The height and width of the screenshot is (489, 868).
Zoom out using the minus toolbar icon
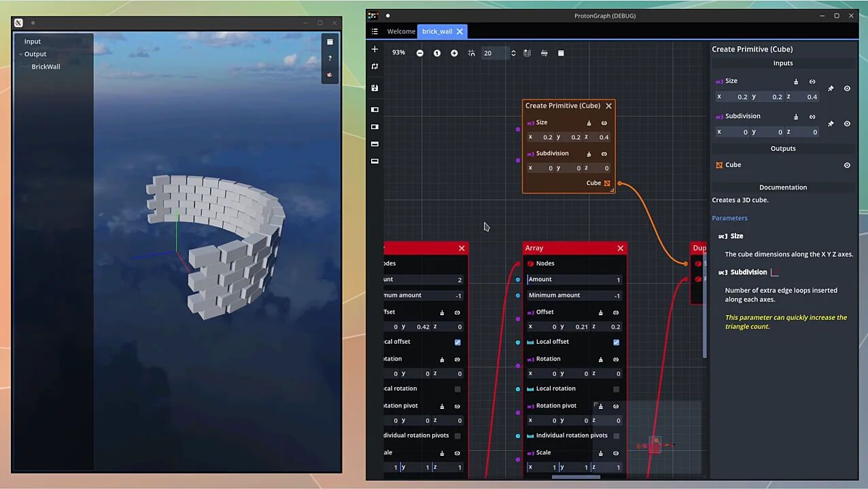click(x=420, y=52)
